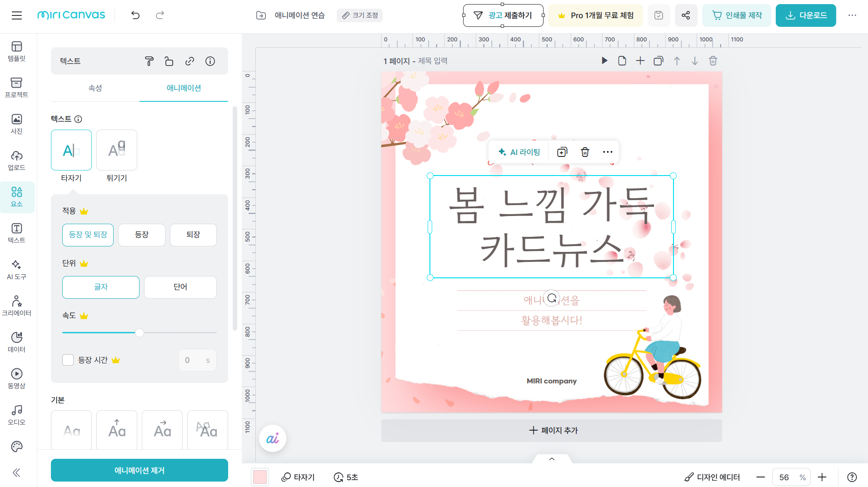868x487 pixels.
Task: Open the hamburger main menu
Action: tap(17, 15)
